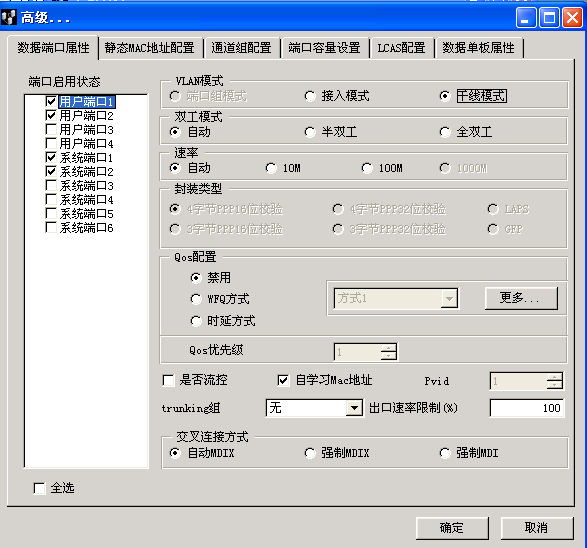Choose the 10M speed option
Screen dimensions: 587x548
coord(271,168)
